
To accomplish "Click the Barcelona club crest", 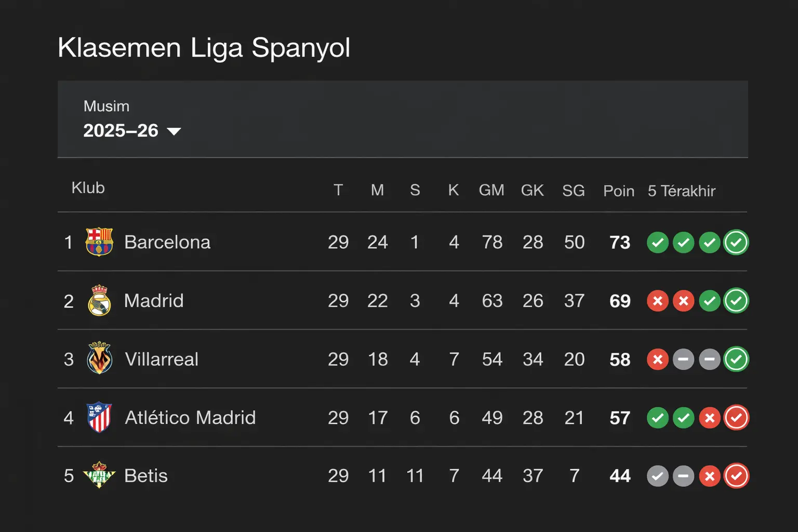I will point(99,242).
